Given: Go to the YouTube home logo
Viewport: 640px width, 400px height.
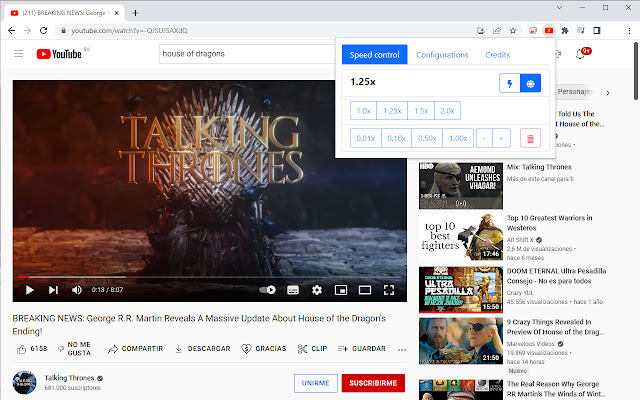Looking at the screenshot, I should [x=59, y=54].
